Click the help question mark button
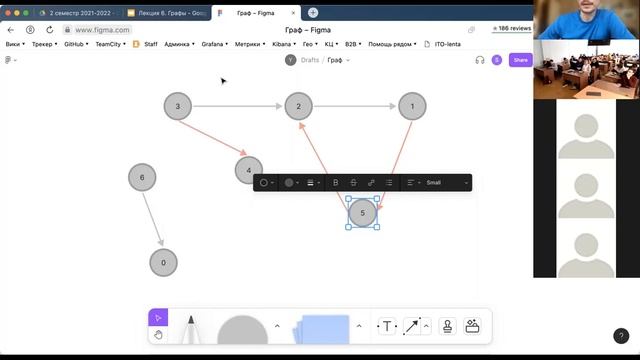 (621, 336)
